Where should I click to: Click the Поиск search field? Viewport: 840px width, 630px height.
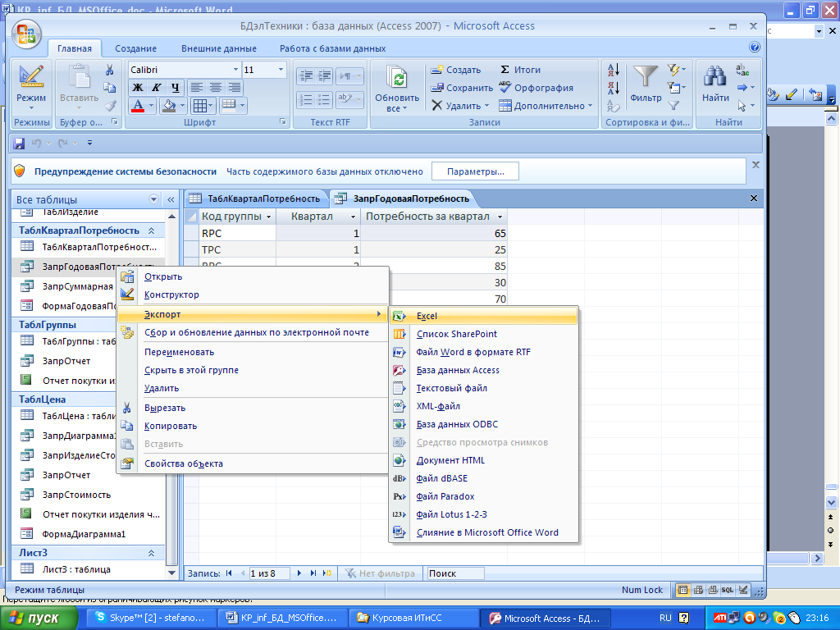coord(454,573)
